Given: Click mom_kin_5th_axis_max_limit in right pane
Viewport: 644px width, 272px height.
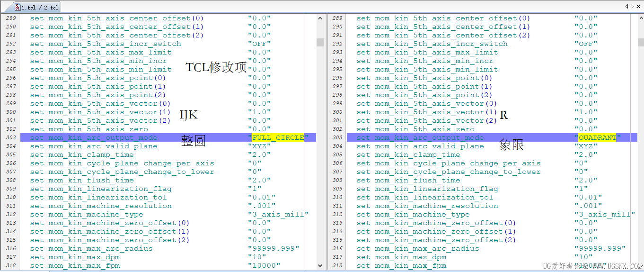Looking at the screenshot, I should [436, 53].
